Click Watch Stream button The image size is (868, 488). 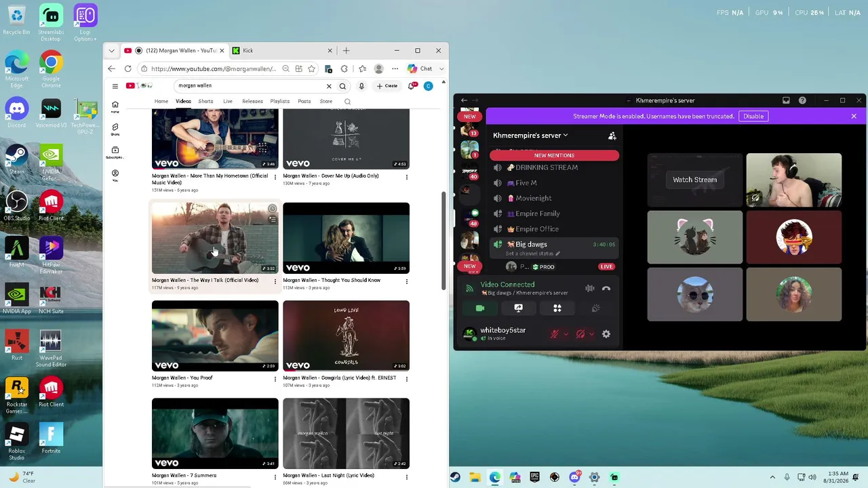[x=694, y=180]
